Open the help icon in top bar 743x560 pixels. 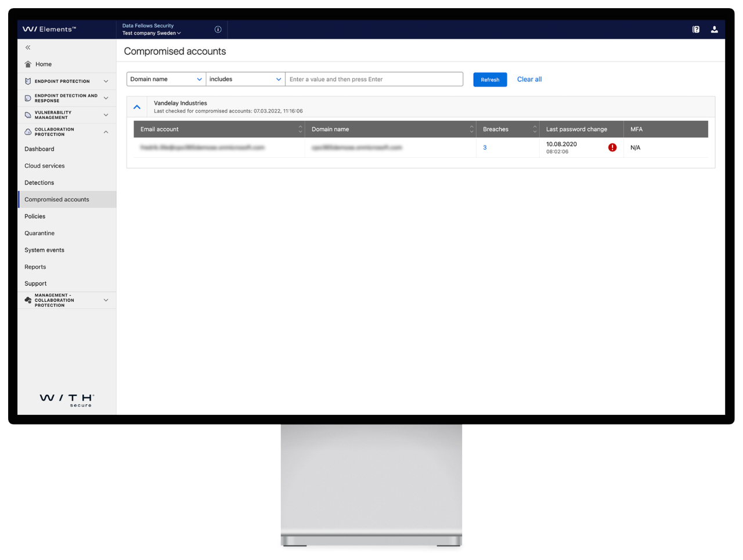tap(696, 29)
